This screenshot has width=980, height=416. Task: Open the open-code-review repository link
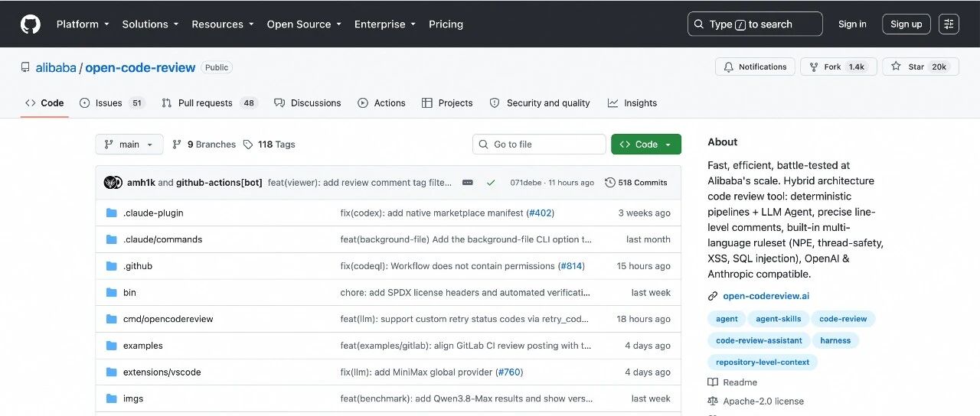pos(140,67)
